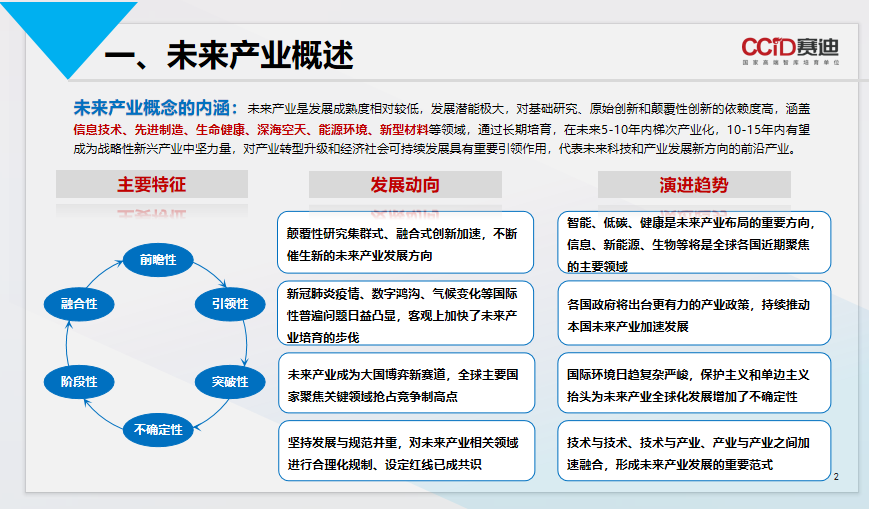Click the 阶段性 oval
This screenshot has width=869, height=509.
tap(79, 381)
